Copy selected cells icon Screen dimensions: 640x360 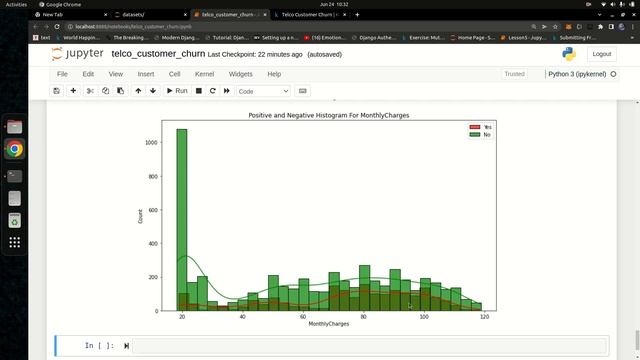[x=105, y=91]
